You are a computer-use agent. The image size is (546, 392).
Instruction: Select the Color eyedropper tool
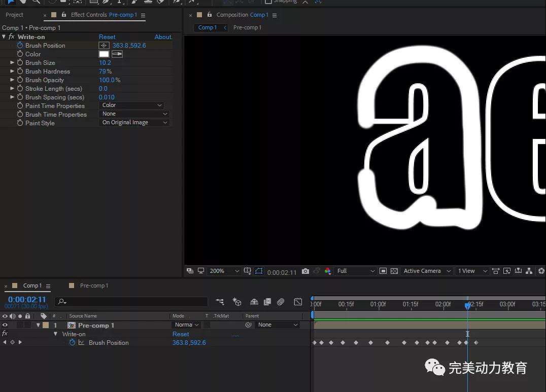point(117,54)
